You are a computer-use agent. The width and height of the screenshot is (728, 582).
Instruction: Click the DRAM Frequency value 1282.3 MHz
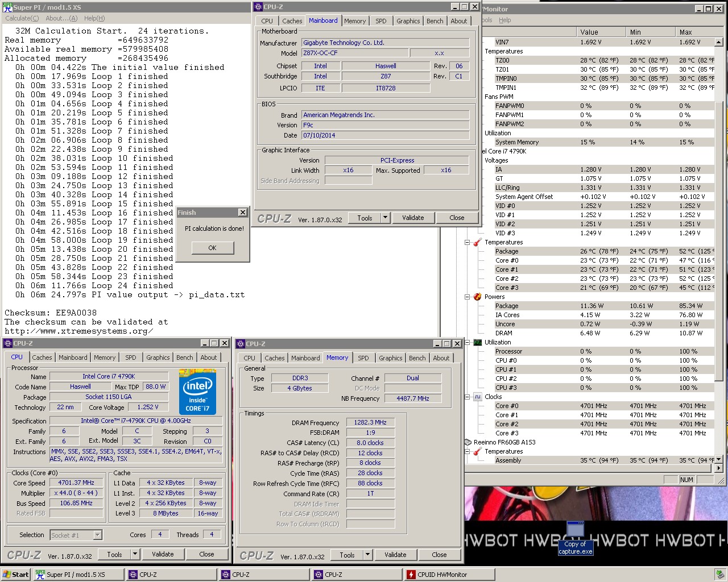pos(370,422)
